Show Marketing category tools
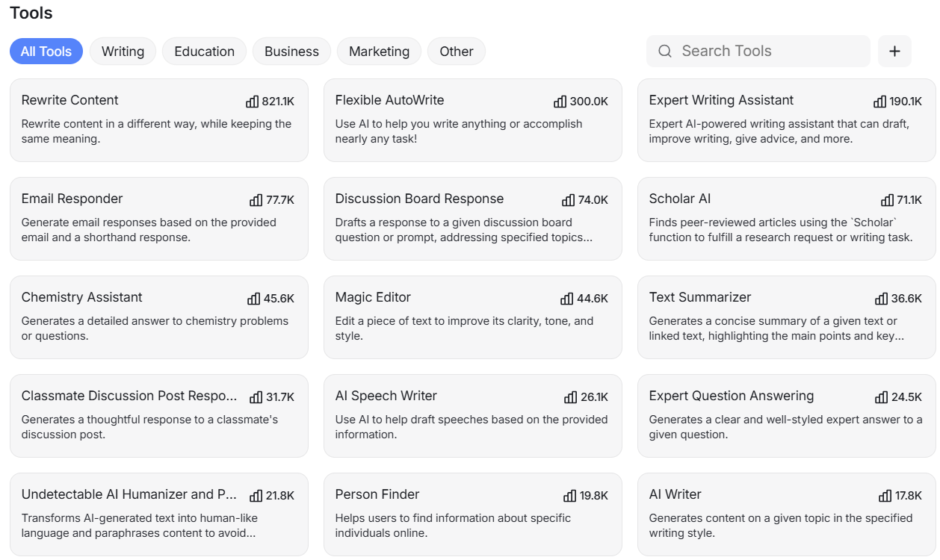The image size is (940, 560). (380, 52)
